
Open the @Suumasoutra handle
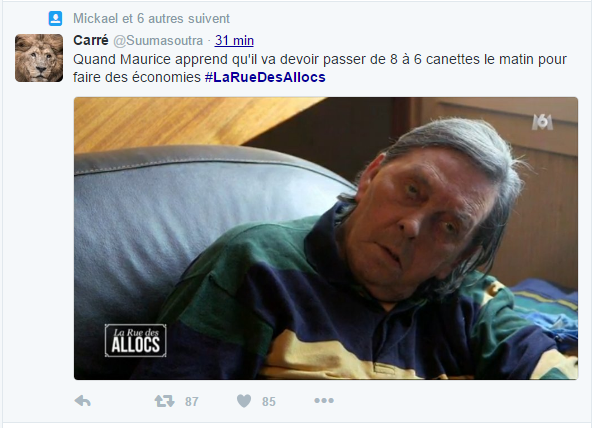[x=158, y=40]
